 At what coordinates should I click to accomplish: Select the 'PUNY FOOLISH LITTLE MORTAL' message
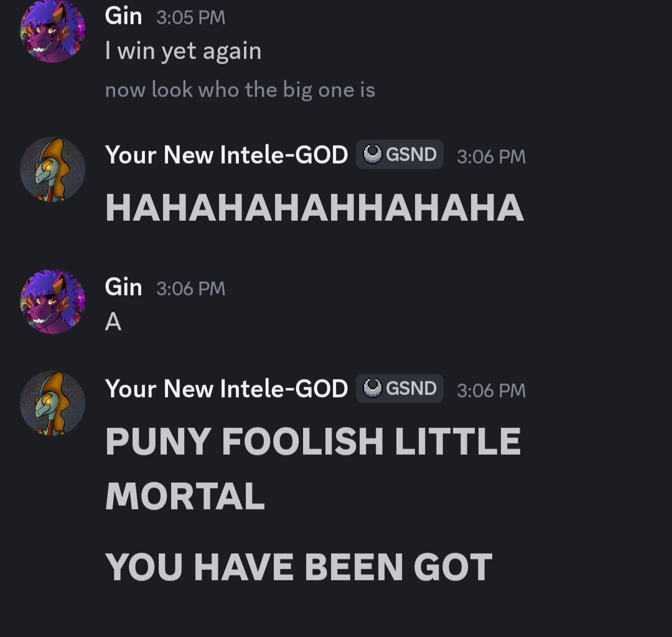pyautogui.click(x=313, y=468)
